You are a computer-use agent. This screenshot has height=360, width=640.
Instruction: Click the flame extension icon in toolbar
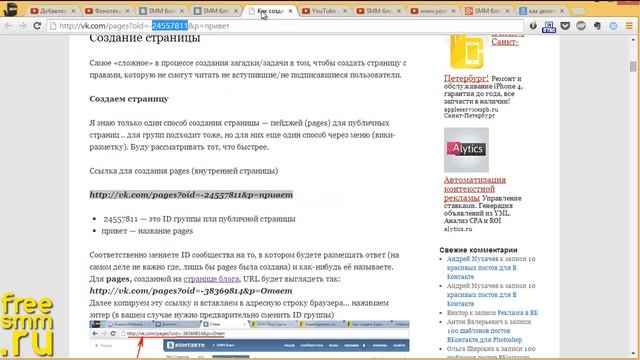point(533,26)
